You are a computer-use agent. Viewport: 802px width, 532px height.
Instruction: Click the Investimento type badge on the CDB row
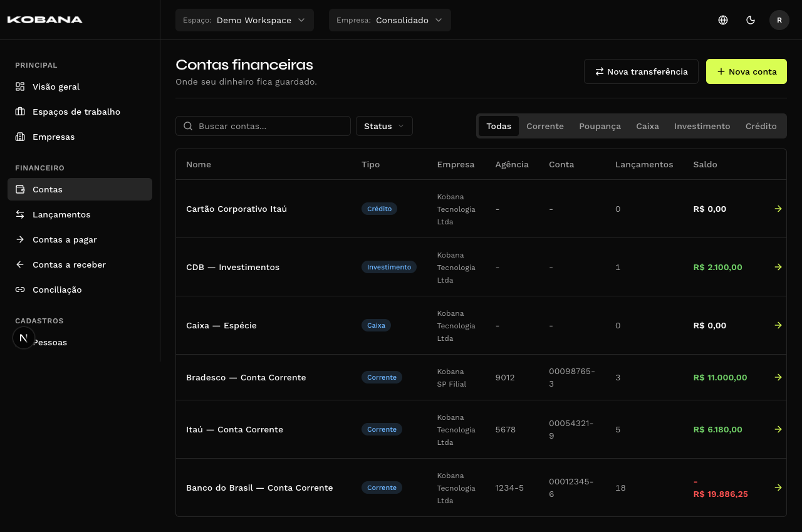point(389,267)
